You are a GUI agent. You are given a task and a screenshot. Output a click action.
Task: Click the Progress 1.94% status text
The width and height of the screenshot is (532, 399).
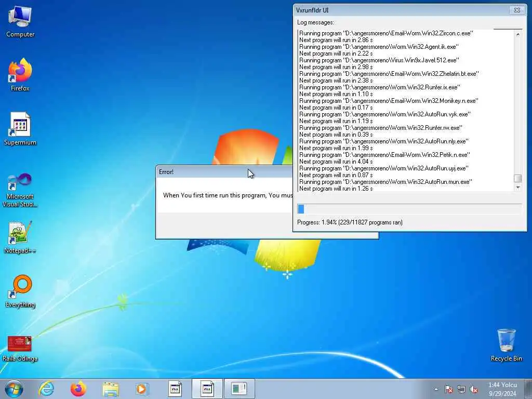tap(350, 222)
